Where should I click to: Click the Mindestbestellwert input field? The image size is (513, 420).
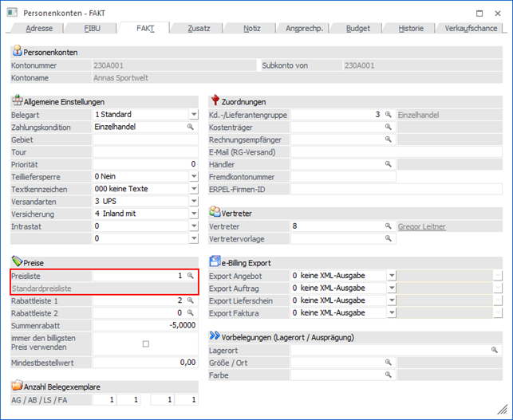coord(144,362)
